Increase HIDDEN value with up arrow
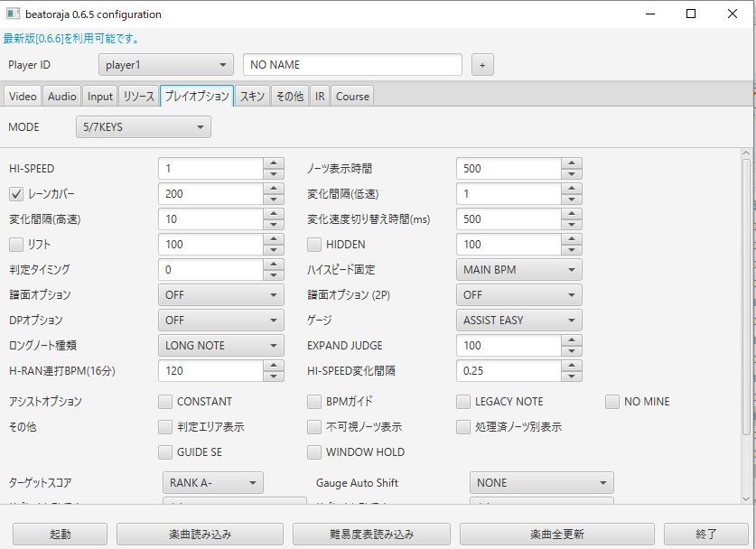Viewport: 756px width, 549px height. pyautogui.click(x=572, y=239)
